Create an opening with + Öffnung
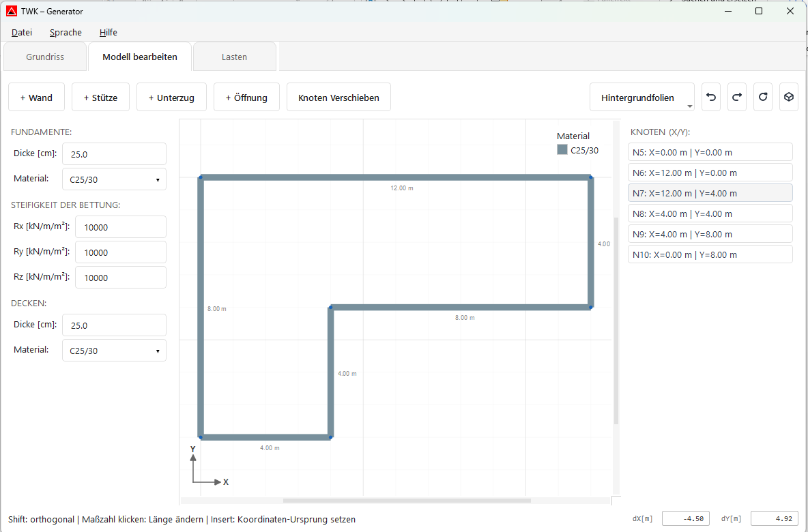The image size is (808, 532). point(246,97)
